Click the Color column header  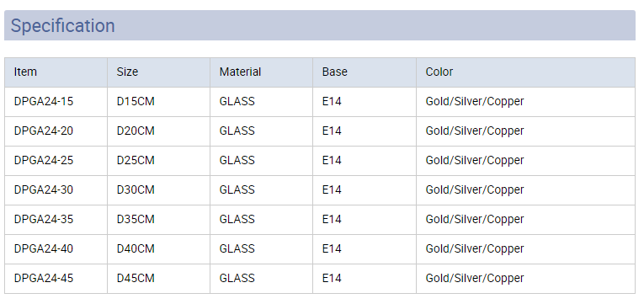click(525, 72)
